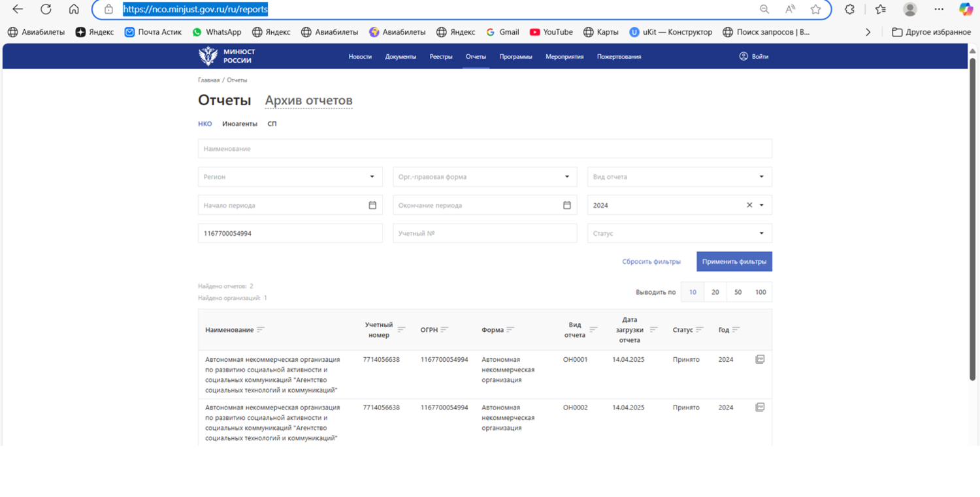This screenshot has width=980, height=497.
Task: Sort table by Наименование column
Action: [261, 330]
